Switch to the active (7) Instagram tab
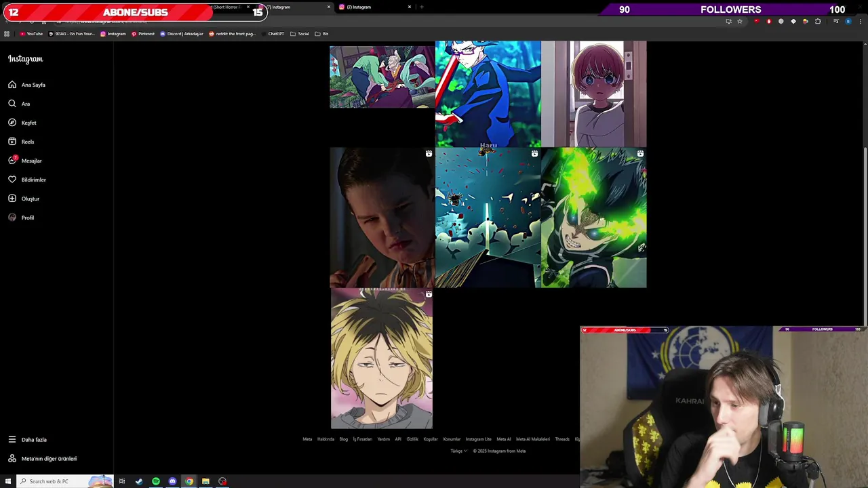Screen dimensions: 868x488 [296, 7]
